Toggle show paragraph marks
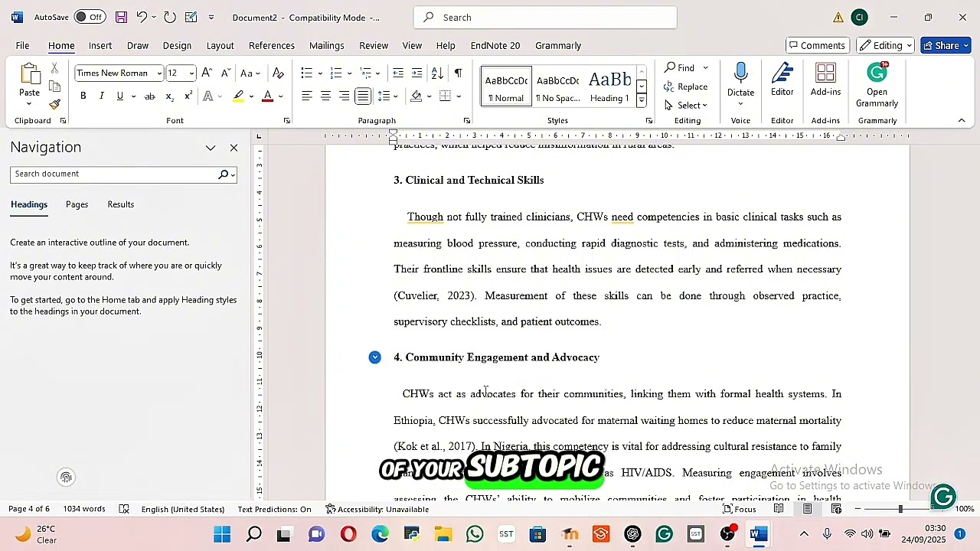Screen dimensions: 980x551 pyautogui.click(x=458, y=73)
